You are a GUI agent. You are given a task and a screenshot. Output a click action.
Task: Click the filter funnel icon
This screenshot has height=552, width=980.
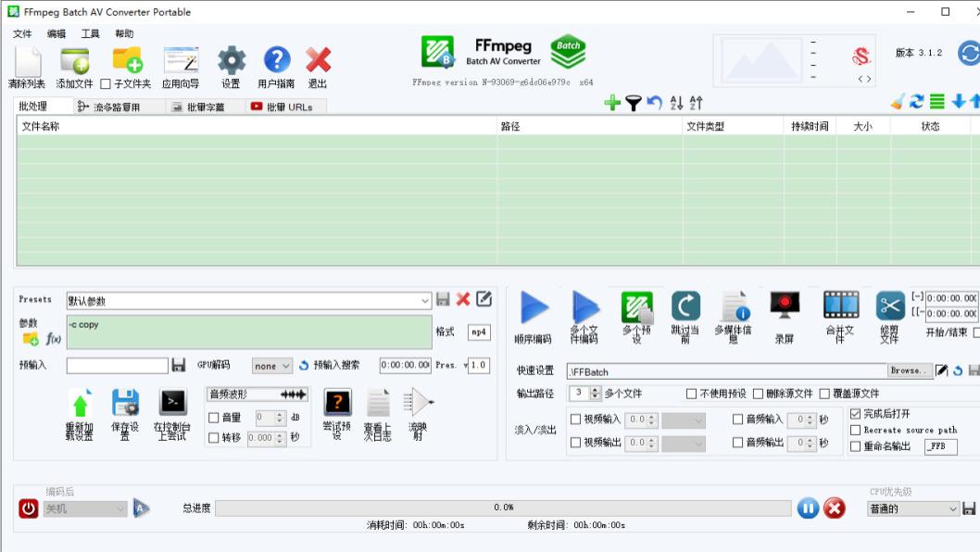pyautogui.click(x=634, y=103)
